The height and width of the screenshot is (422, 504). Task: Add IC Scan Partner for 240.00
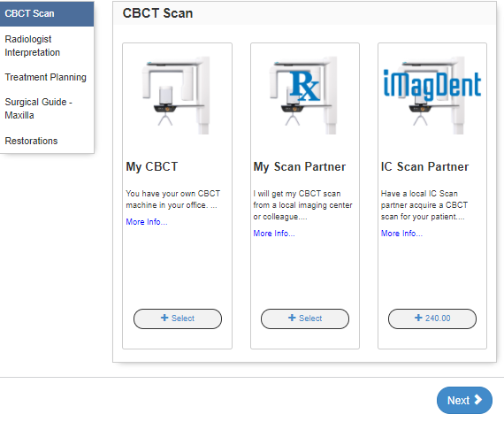point(432,318)
